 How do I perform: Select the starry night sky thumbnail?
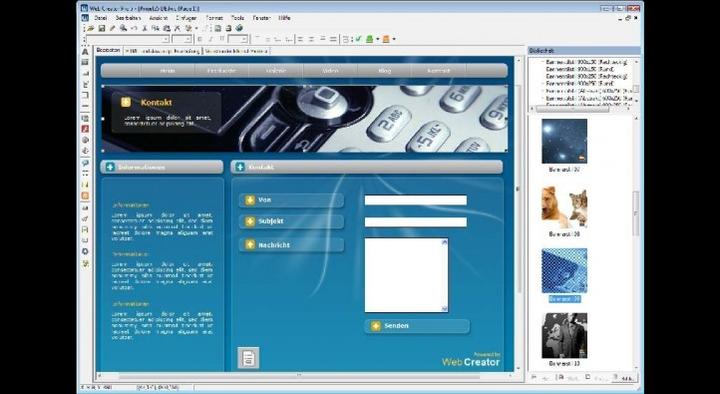tap(564, 141)
